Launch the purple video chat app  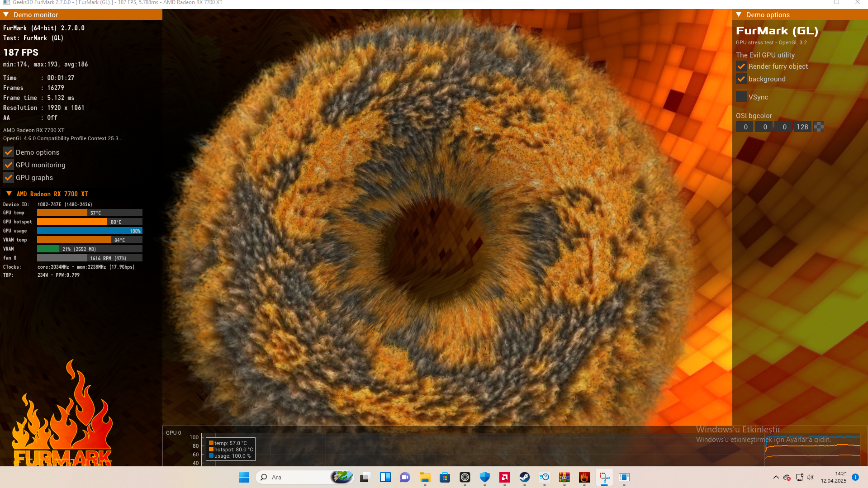(x=405, y=477)
